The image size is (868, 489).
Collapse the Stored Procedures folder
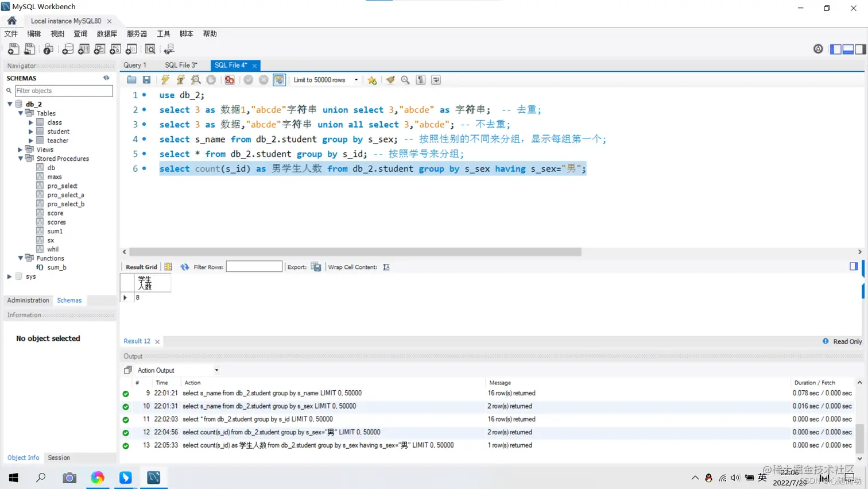coord(21,159)
